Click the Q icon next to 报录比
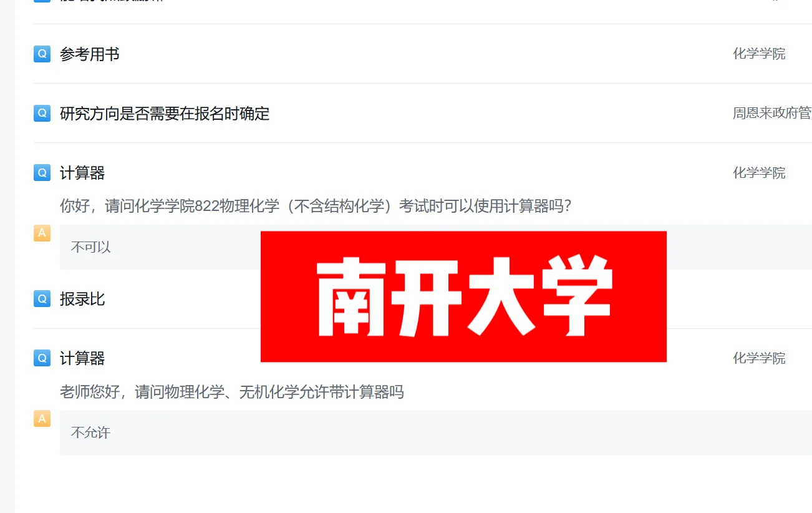This screenshot has height=513, width=812. pyautogui.click(x=42, y=299)
